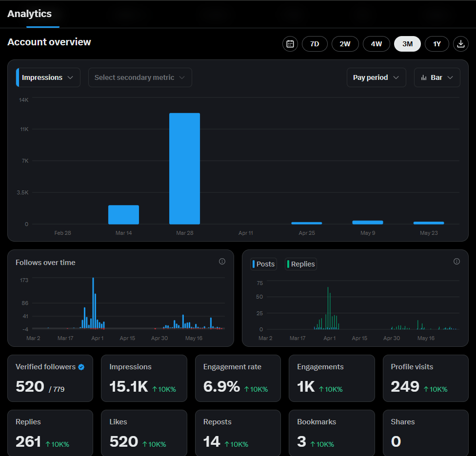Open the Bookmarks 3 card
476x456 pixels.
click(332, 433)
